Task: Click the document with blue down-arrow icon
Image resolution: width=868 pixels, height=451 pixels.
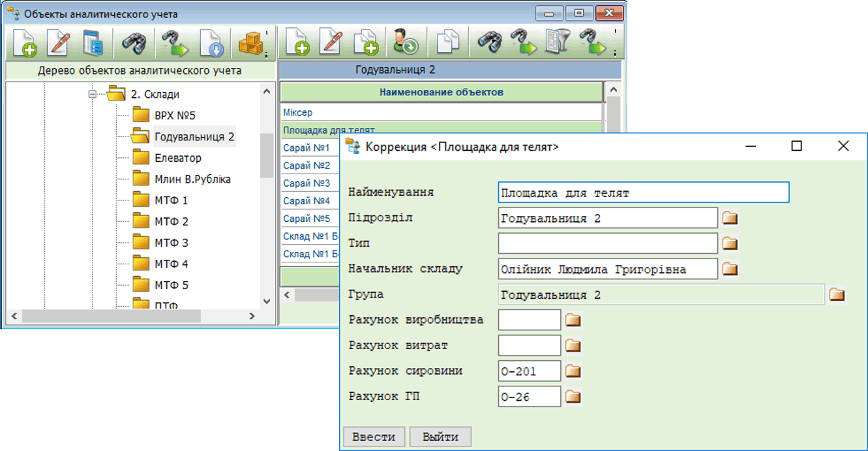Action: 211,43
